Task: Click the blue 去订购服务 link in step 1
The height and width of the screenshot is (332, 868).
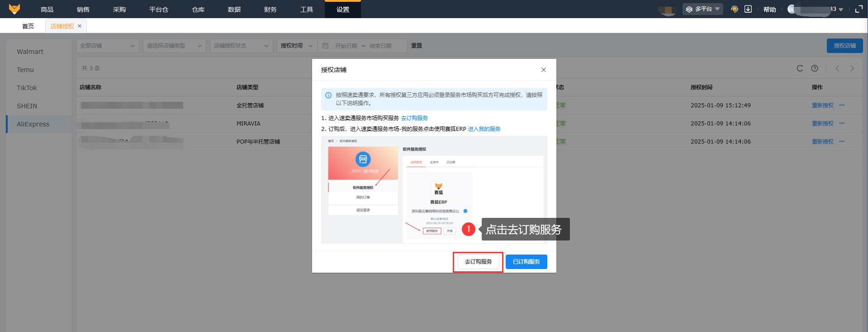Action: pos(414,118)
